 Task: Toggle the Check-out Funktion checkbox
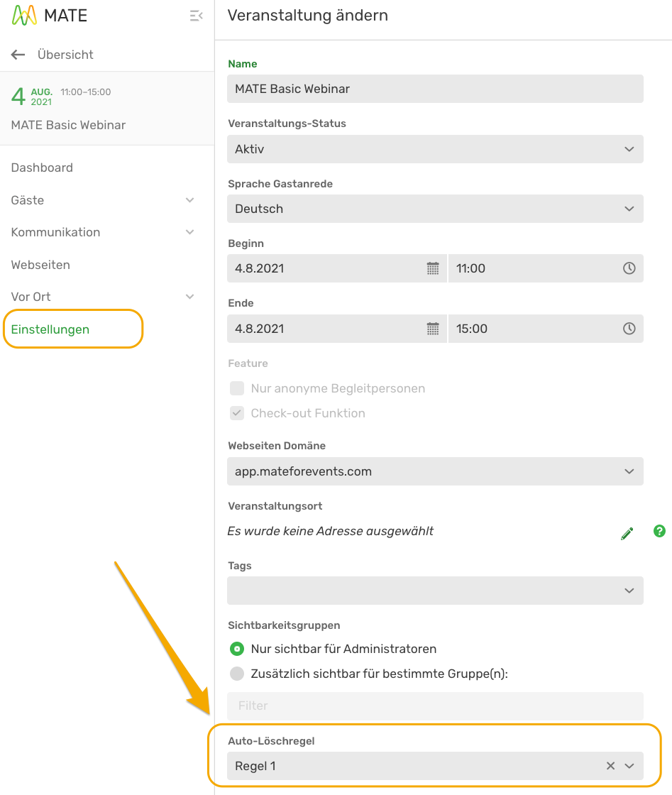237,413
